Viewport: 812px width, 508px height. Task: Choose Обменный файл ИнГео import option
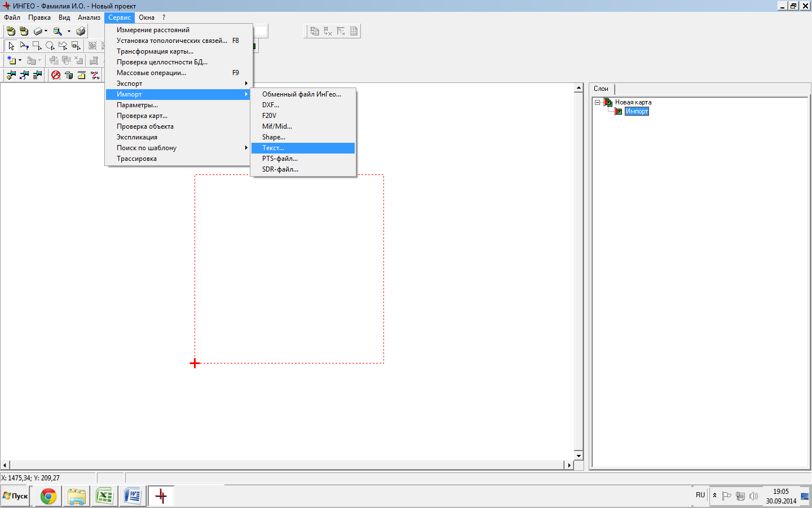click(x=303, y=94)
